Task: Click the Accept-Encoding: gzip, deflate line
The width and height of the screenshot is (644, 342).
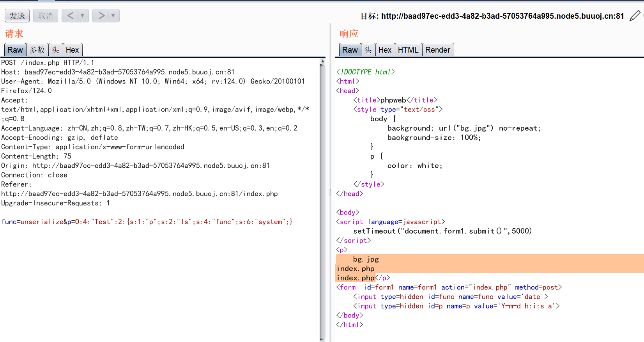Action: [59, 137]
